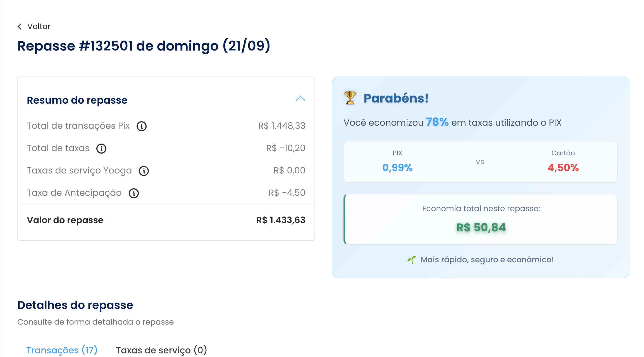Switch to the Transações (17) tab
Viewport: 644px width, 357px height.
(x=62, y=350)
